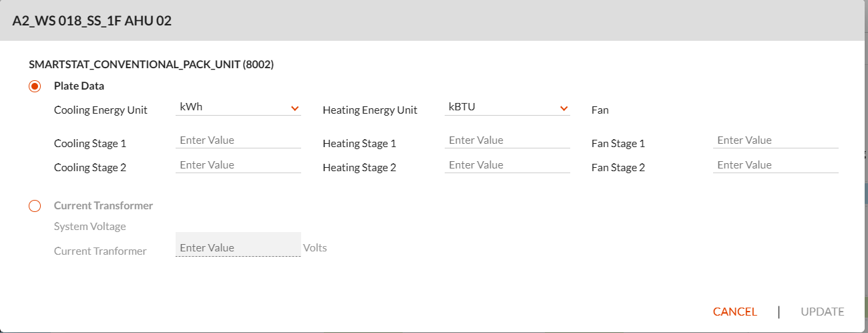Focus the Heating Stage 2 value field
This screenshot has width=868, height=333.
(x=507, y=165)
